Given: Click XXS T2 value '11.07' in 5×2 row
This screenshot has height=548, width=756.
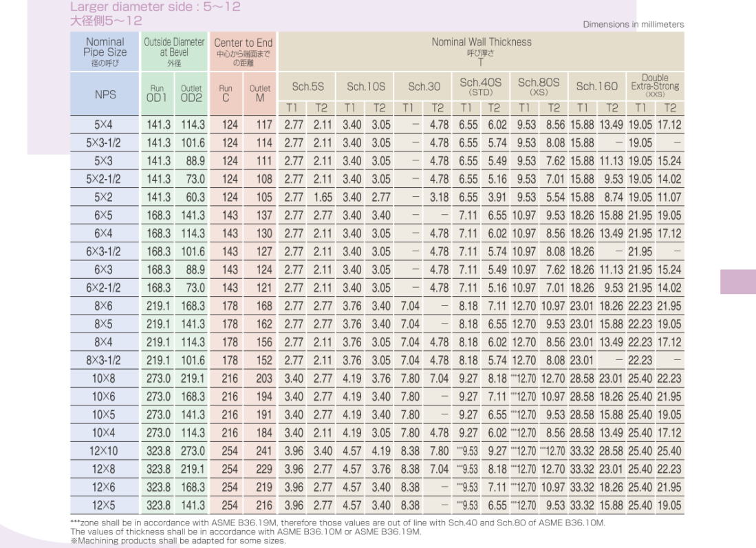Looking at the screenshot, I should pos(669,198).
